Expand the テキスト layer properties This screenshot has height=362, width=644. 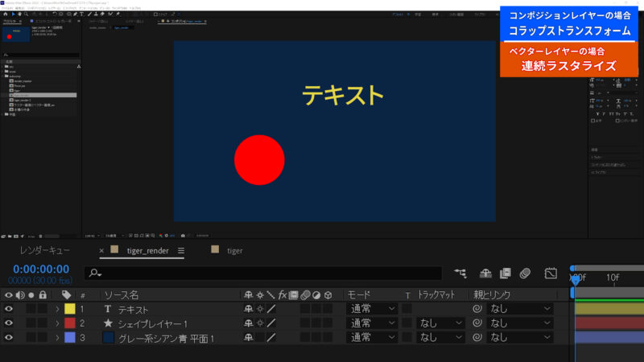(x=57, y=309)
